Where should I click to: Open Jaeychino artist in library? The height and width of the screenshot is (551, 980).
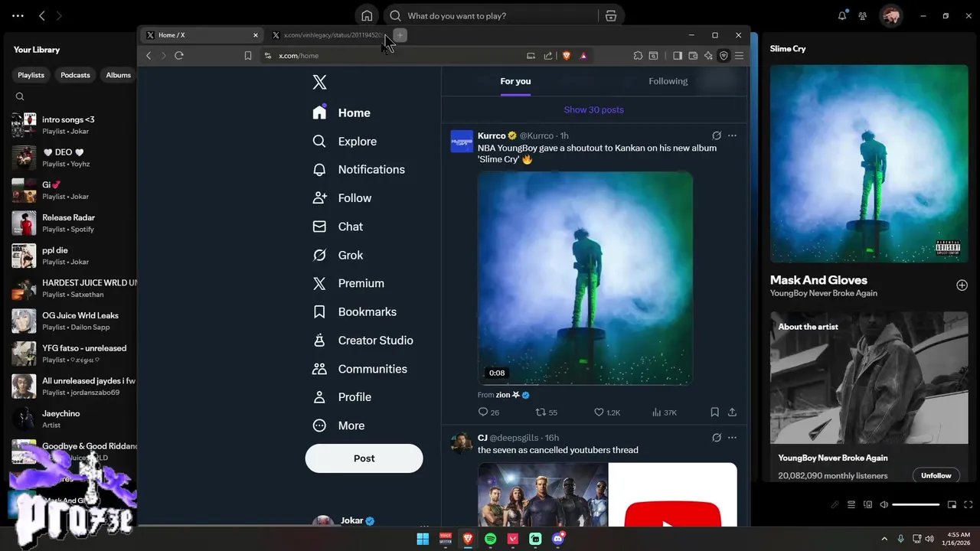(x=74, y=419)
